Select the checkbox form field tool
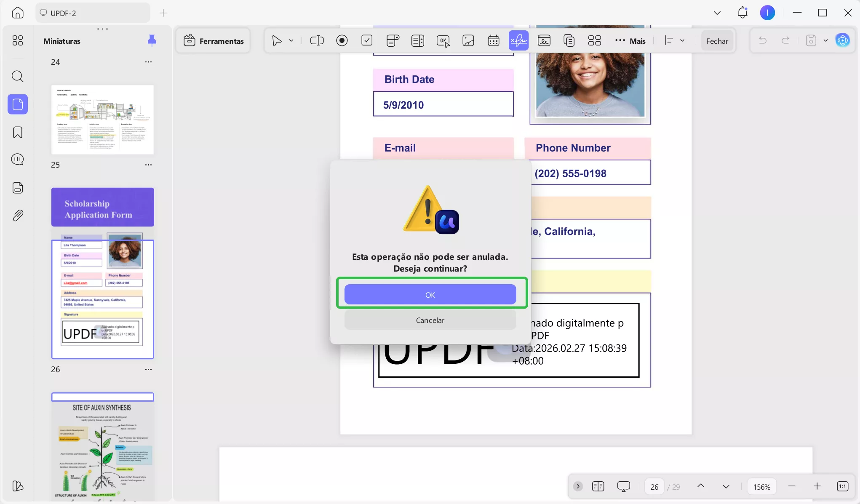The height and width of the screenshot is (504, 860). (x=367, y=40)
